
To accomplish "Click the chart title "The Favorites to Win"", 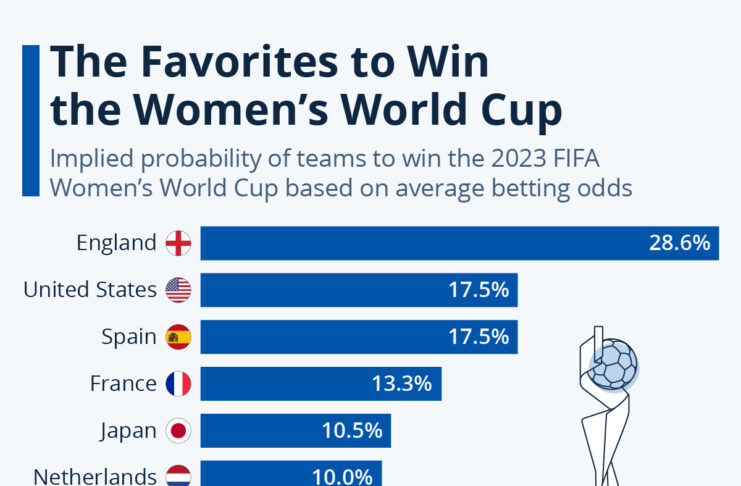I will click(x=269, y=63).
